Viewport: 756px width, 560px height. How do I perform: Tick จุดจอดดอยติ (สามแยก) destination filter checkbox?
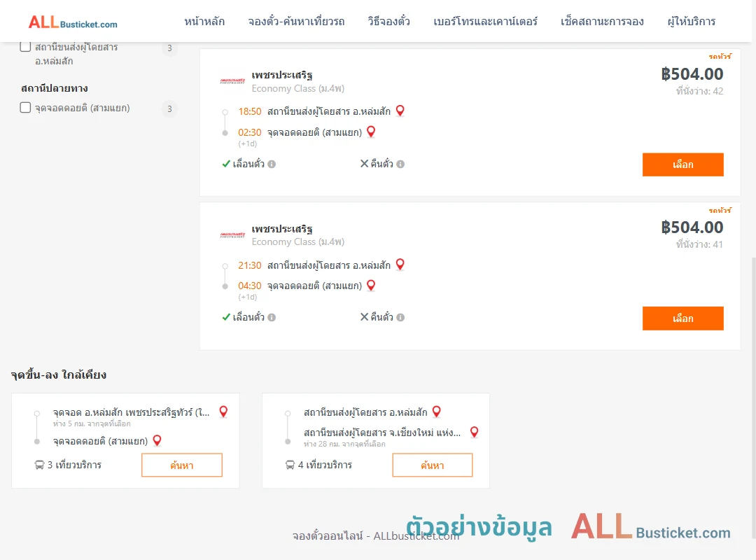pos(26,107)
